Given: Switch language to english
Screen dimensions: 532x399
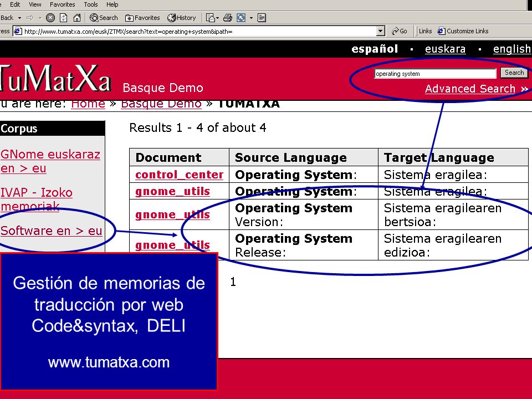Looking at the screenshot, I should coord(512,49).
